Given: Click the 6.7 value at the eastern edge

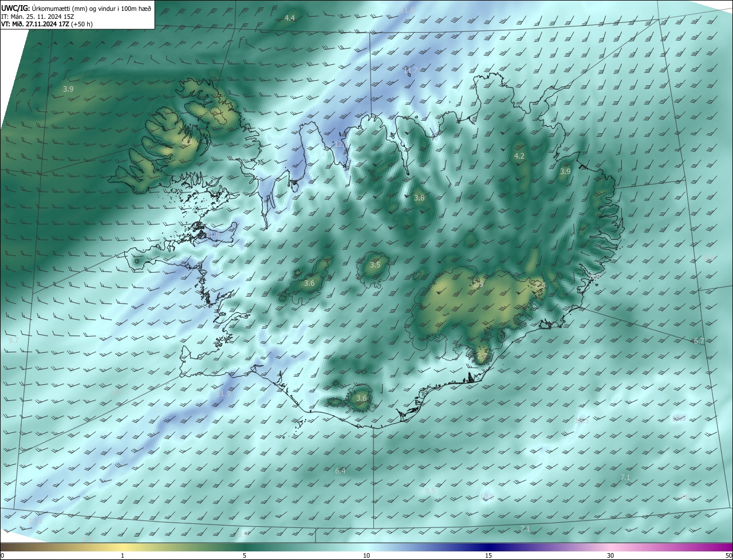Looking at the screenshot, I should pos(699,341).
